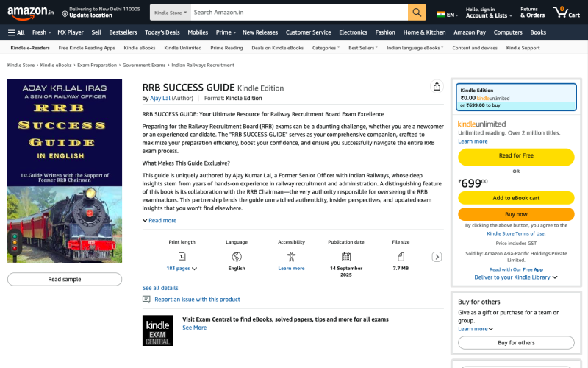Viewport: 588px width, 368px height.
Task: Click the delivery location pin icon
Action: click(65, 13)
